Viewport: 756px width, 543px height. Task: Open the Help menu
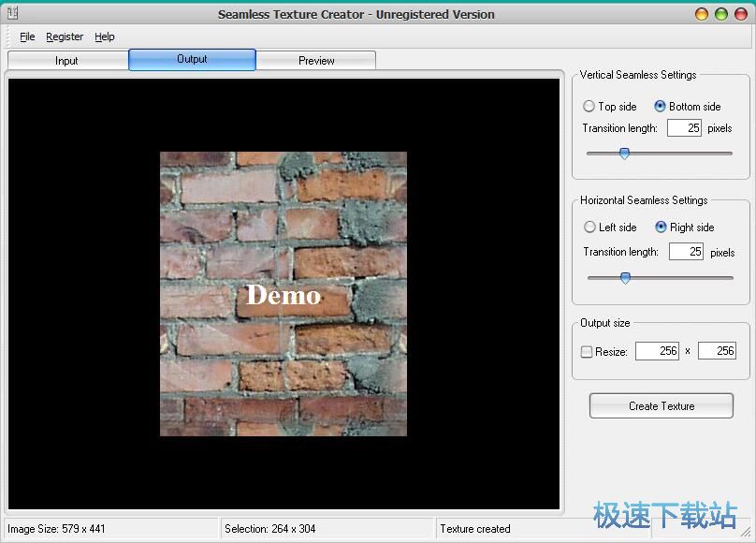[105, 37]
